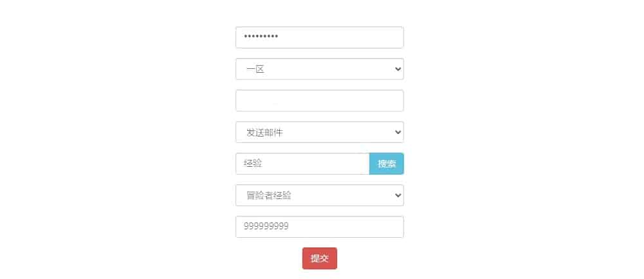Open the 发送邮件 dropdown
Image resolution: width=644 pixels, height=279 pixels.
coord(320,132)
